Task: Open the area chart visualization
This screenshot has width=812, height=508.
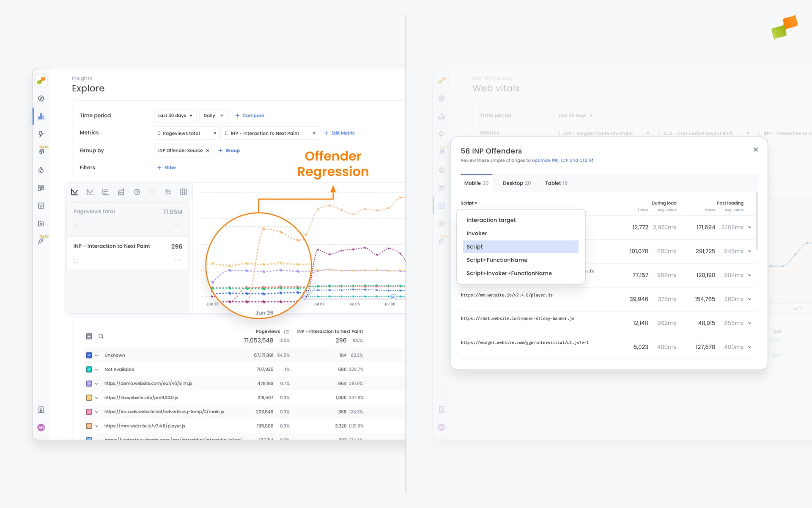Action: 121,192
